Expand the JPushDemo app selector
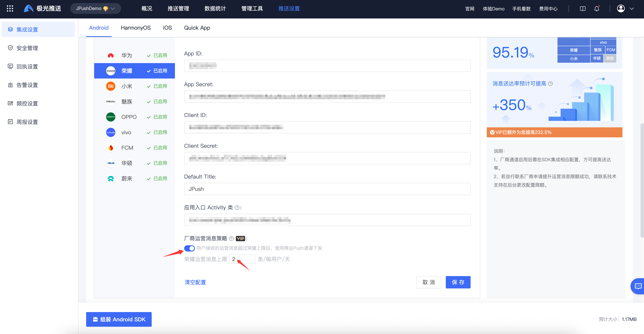The height and width of the screenshot is (334, 644). coord(96,8)
